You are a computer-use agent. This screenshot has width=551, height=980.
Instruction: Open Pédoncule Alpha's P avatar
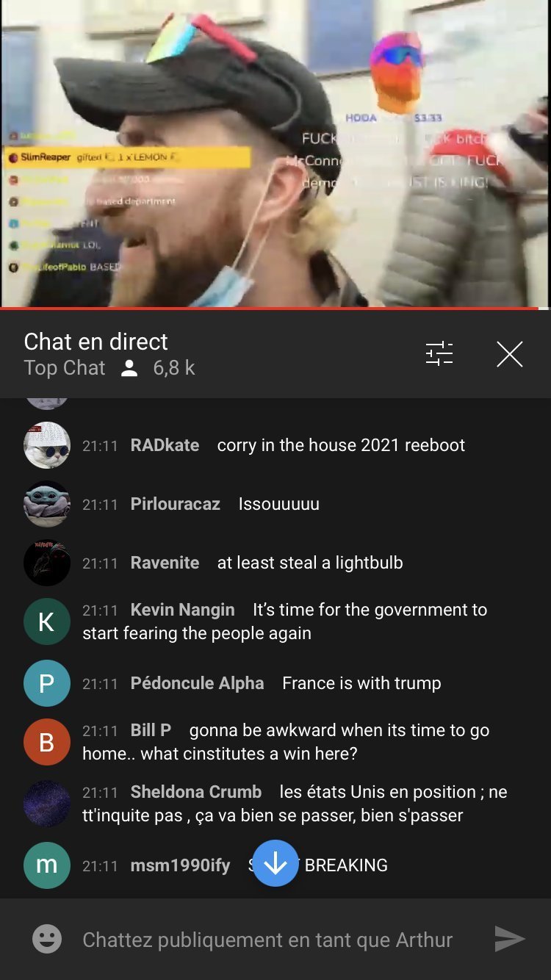click(47, 683)
